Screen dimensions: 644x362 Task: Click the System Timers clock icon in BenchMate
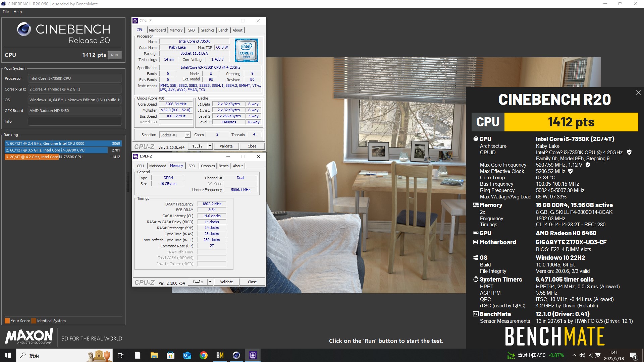pyautogui.click(x=476, y=279)
